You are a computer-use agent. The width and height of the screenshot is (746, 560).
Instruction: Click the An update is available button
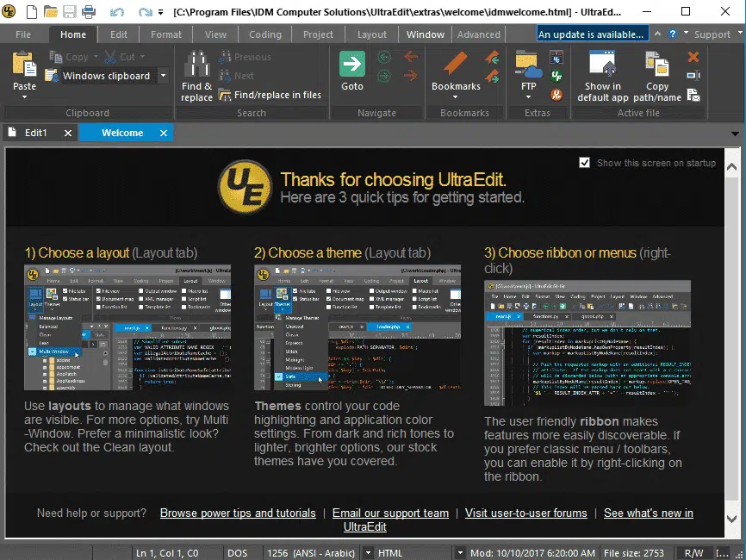click(593, 34)
